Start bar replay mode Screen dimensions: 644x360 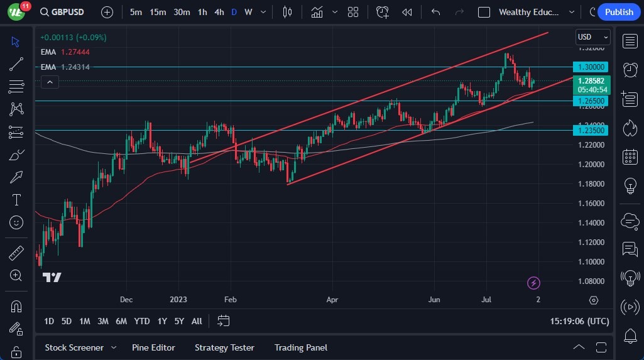(407, 12)
